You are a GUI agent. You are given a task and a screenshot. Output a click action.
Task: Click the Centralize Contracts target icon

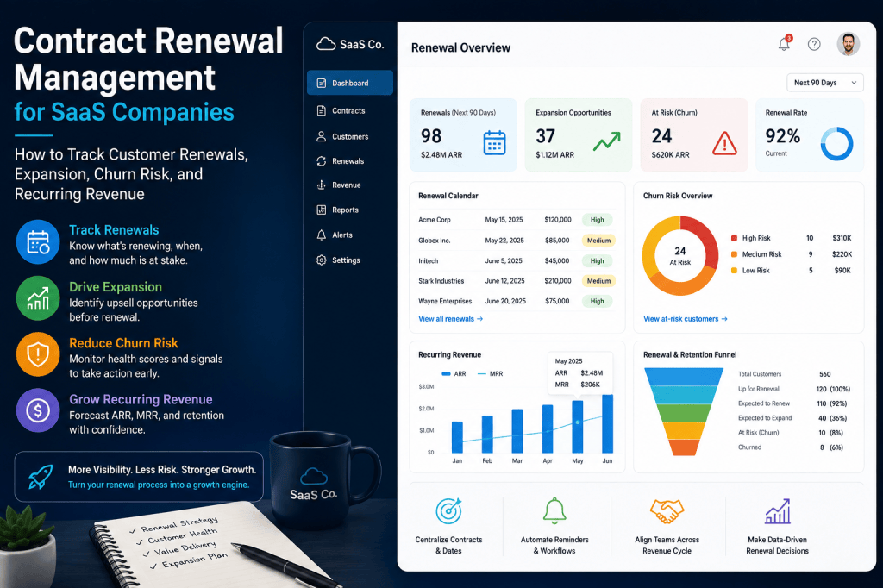[448, 511]
